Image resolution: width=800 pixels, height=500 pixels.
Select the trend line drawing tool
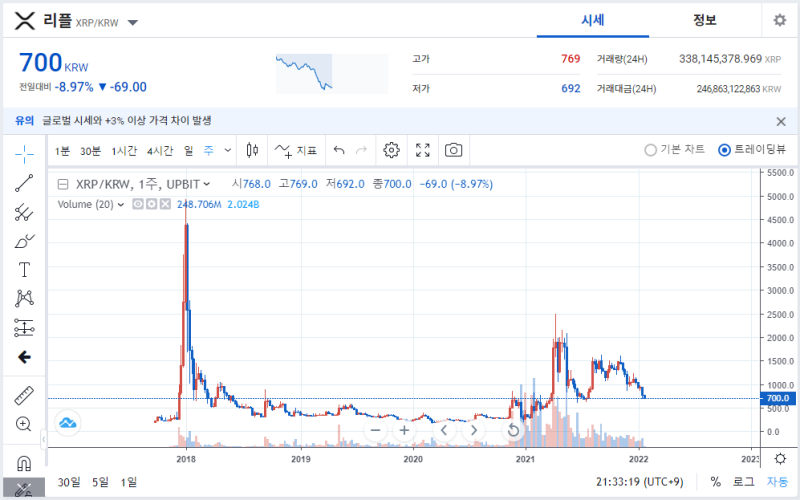tap(24, 183)
